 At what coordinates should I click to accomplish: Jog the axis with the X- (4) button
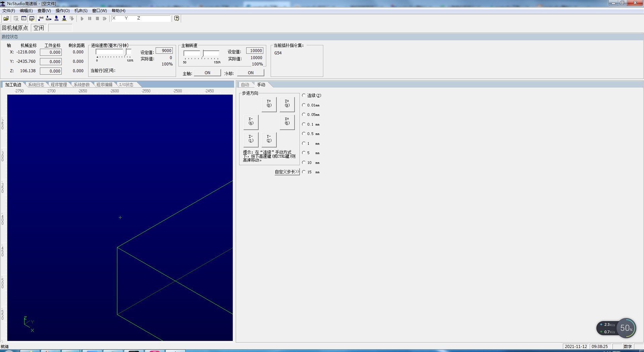point(251,122)
